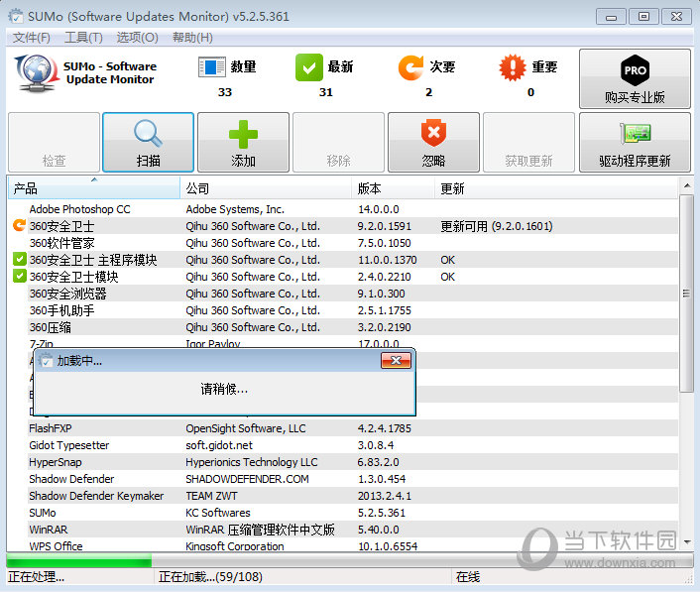Screen dimensions: 700x592
Task: Select the 360安全浏览器 row
Action: 342,294
